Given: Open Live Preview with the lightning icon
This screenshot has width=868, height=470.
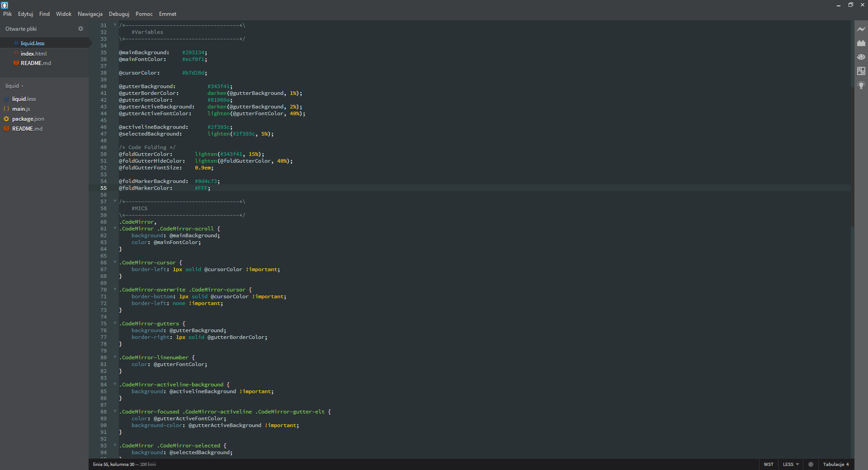Looking at the screenshot, I should point(861,28).
